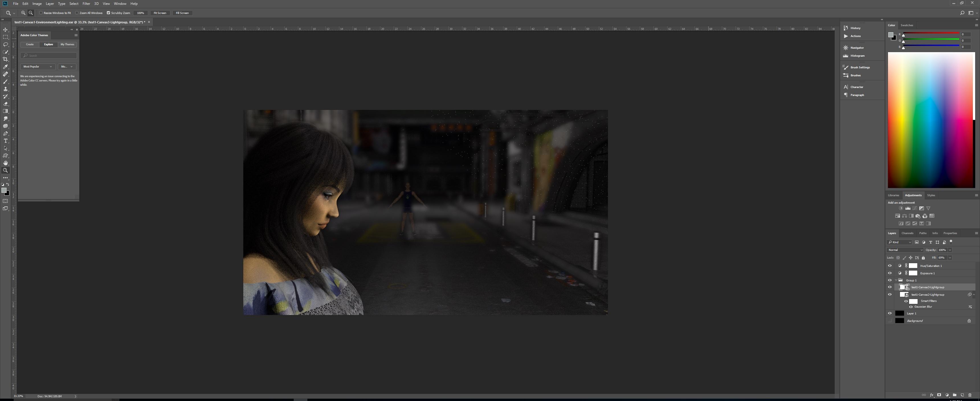Switch to the Channels tab
The height and width of the screenshot is (401, 980).
(907, 233)
